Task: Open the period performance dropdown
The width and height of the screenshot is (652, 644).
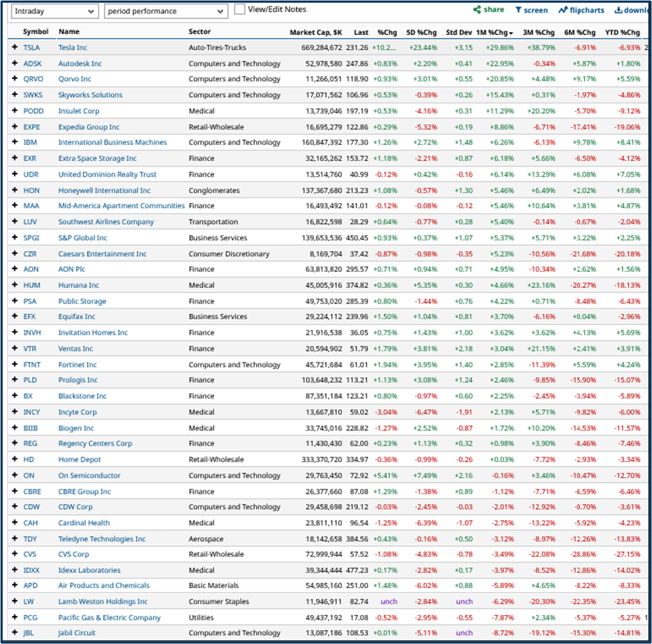Action: pos(166,11)
